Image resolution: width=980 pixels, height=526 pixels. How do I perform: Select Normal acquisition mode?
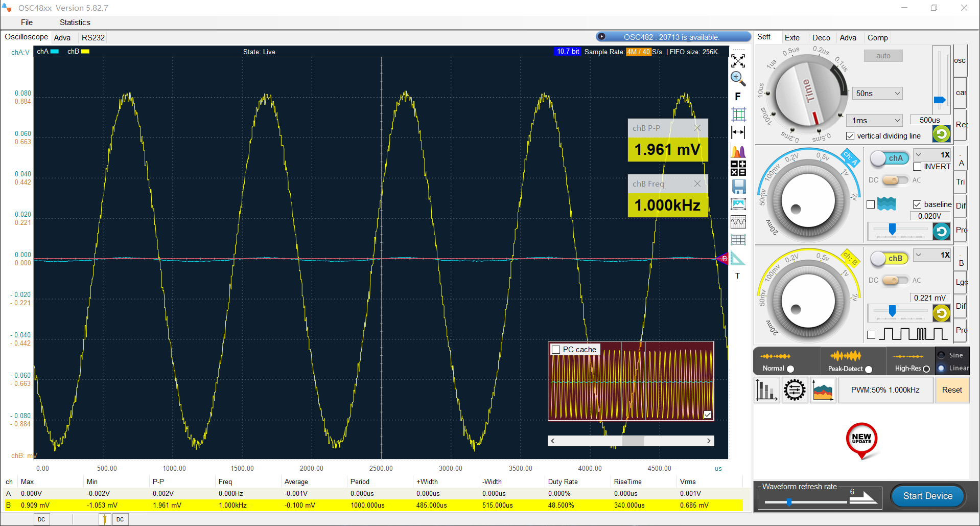[x=790, y=369]
